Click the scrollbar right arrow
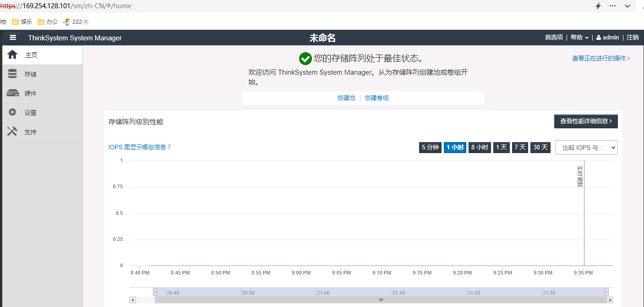 (x=610, y=300)
